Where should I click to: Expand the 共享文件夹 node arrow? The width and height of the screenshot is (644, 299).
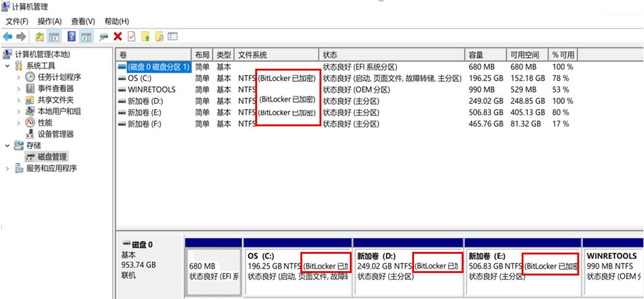click(19, 100)
